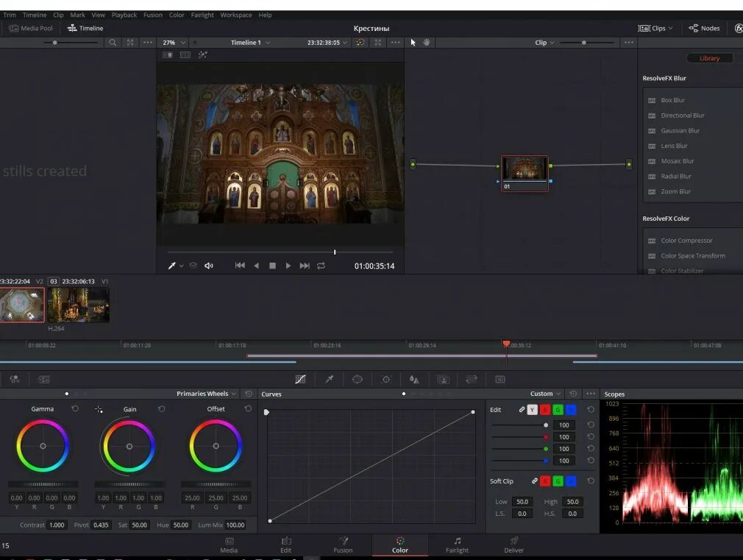Image resolution: width=743 pixels, height=560 pixels.
Task: Select node 01 in node editor
Action: coord(525,174)
